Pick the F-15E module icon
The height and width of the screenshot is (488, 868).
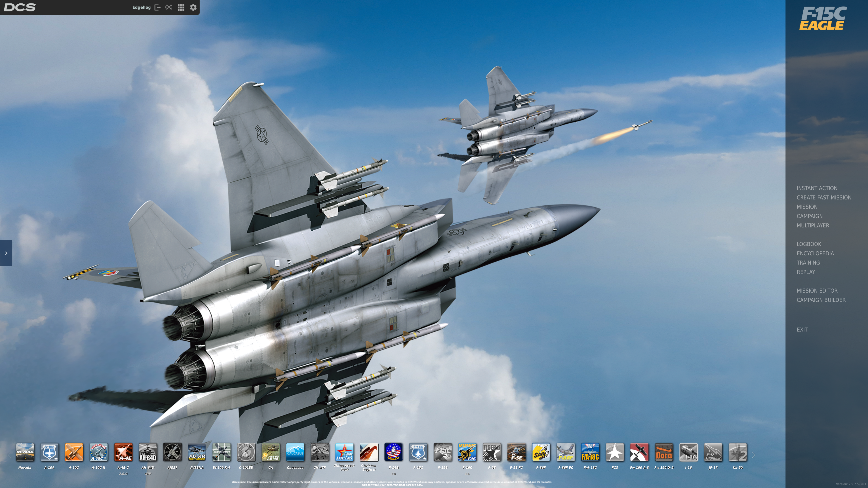click(x=443, y=452)
